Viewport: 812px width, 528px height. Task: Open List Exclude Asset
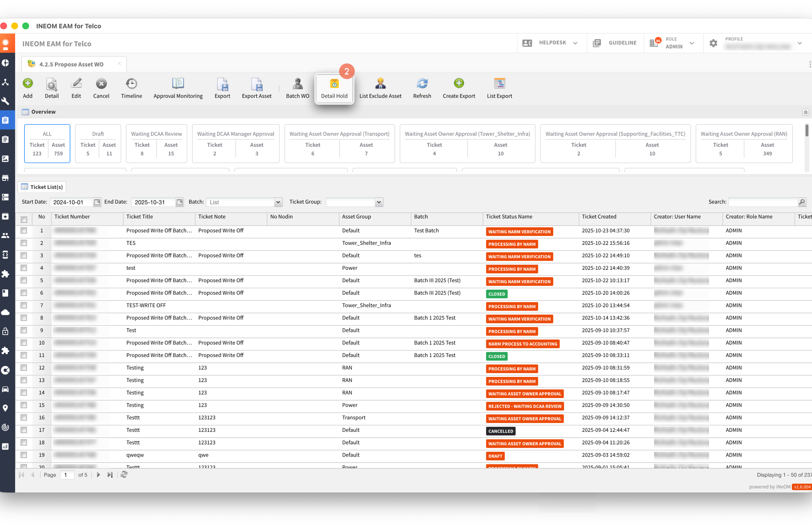(x=380, y=84)
